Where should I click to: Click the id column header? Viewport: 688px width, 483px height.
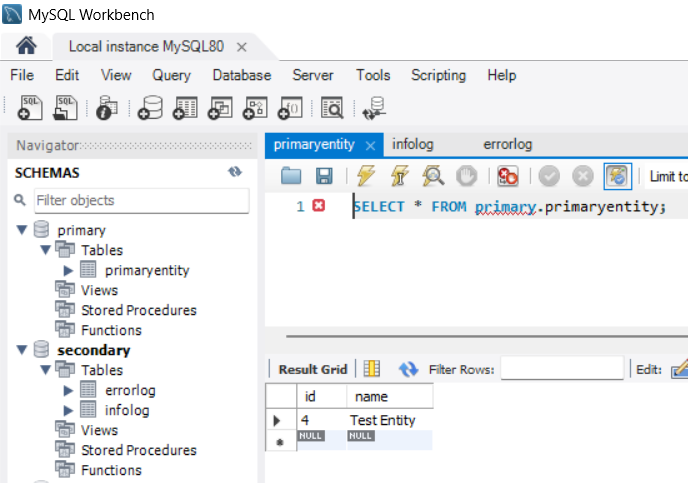pyautogui.click(x=321, y=396)
